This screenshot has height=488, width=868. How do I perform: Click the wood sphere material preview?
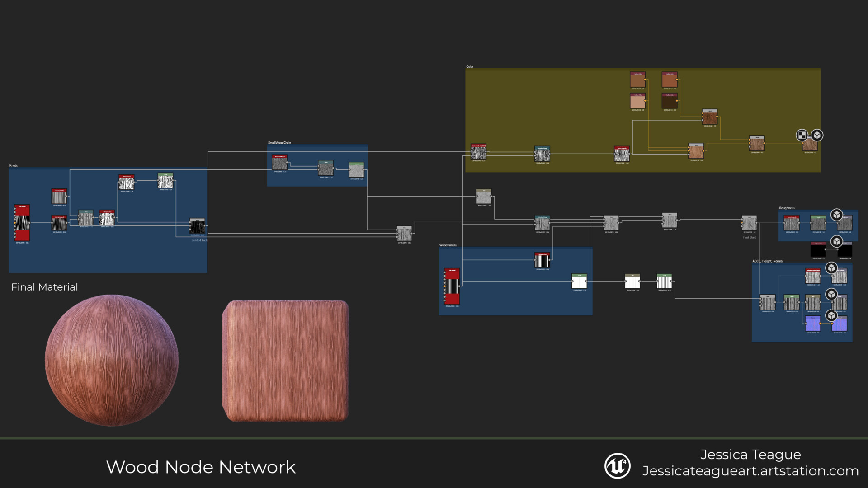click(x=112, y=361)
